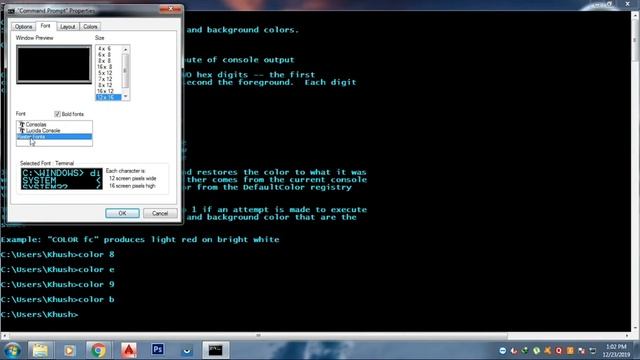Close the Command Prompt window
The width and height of the screenshot is (640, 360).
(627, 4)
